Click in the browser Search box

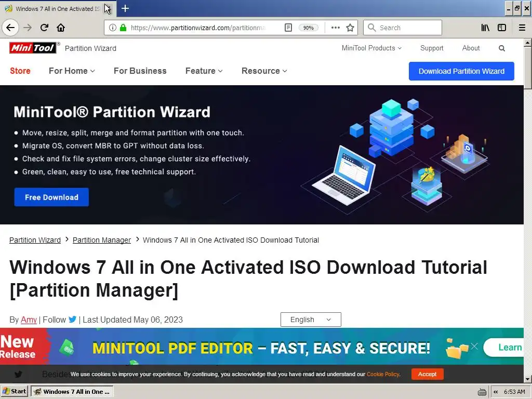coord(403,28)
